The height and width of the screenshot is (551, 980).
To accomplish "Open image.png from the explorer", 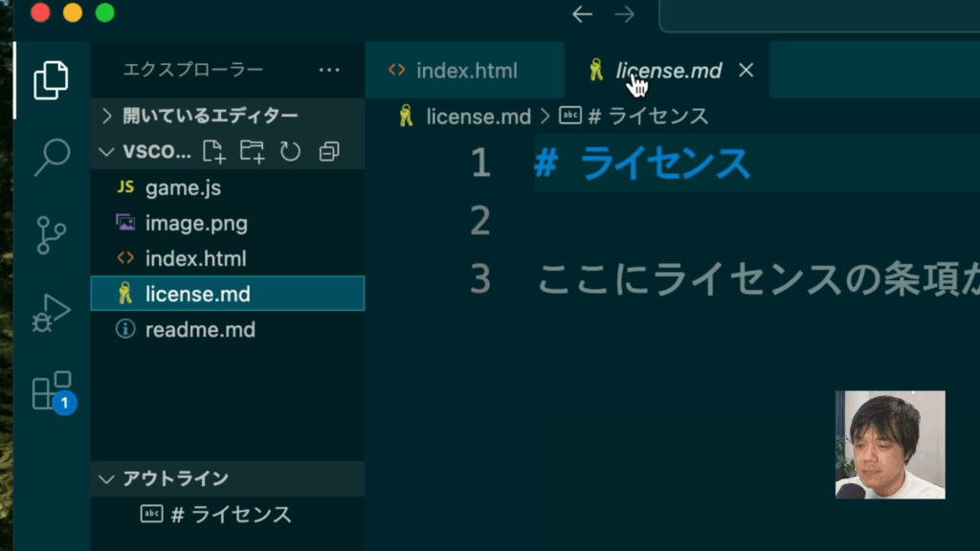I will click(x=195, y=223).
